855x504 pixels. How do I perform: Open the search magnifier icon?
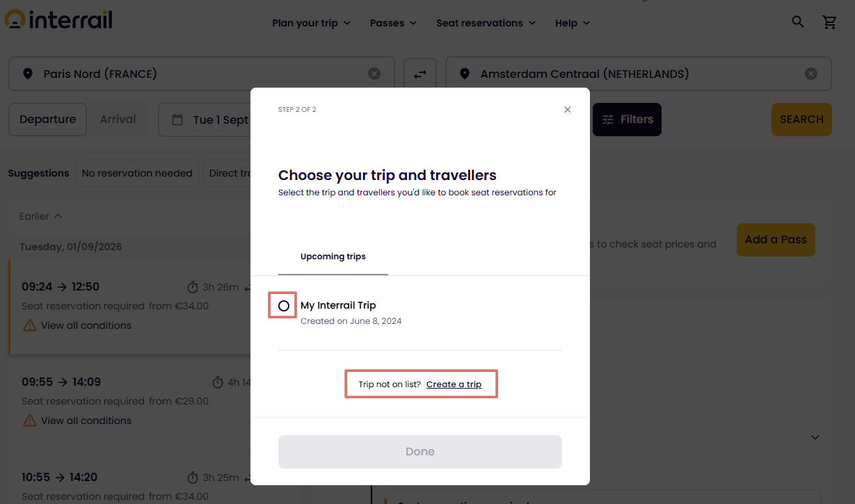[798, 22]
